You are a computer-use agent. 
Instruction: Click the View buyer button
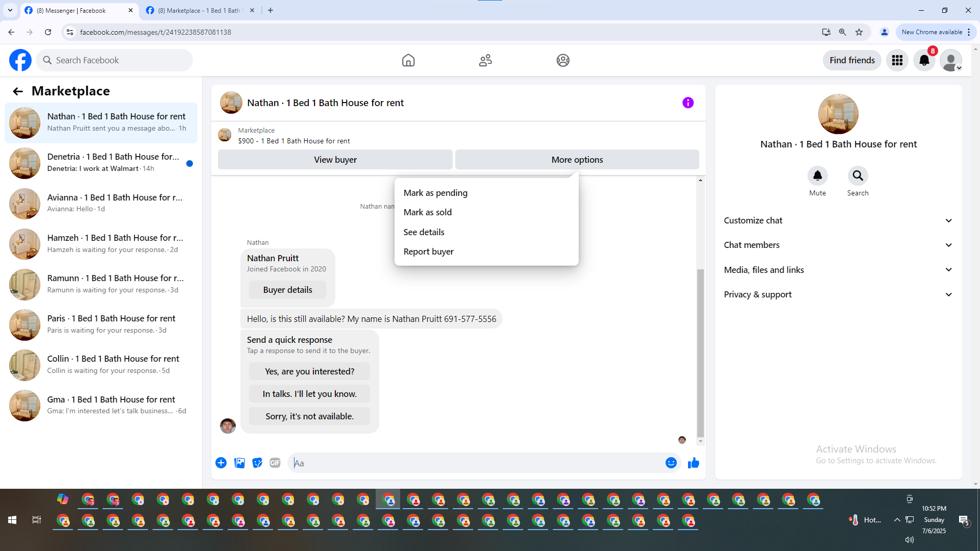(335, 160)
